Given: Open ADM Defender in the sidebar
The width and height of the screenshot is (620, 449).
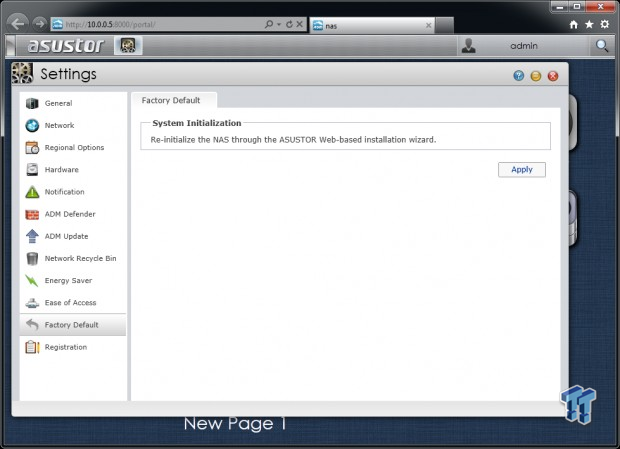Looking at the screenshot, I should pos(73,214).
